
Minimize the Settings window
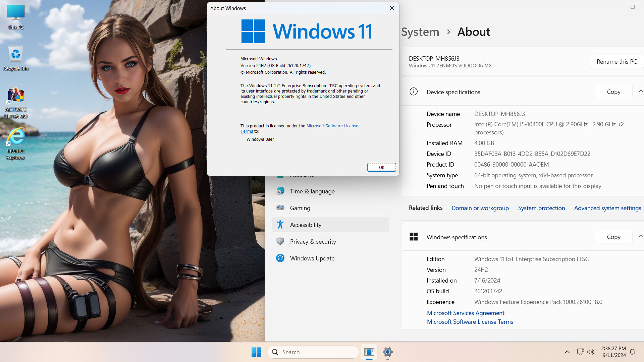click(613, 7)
